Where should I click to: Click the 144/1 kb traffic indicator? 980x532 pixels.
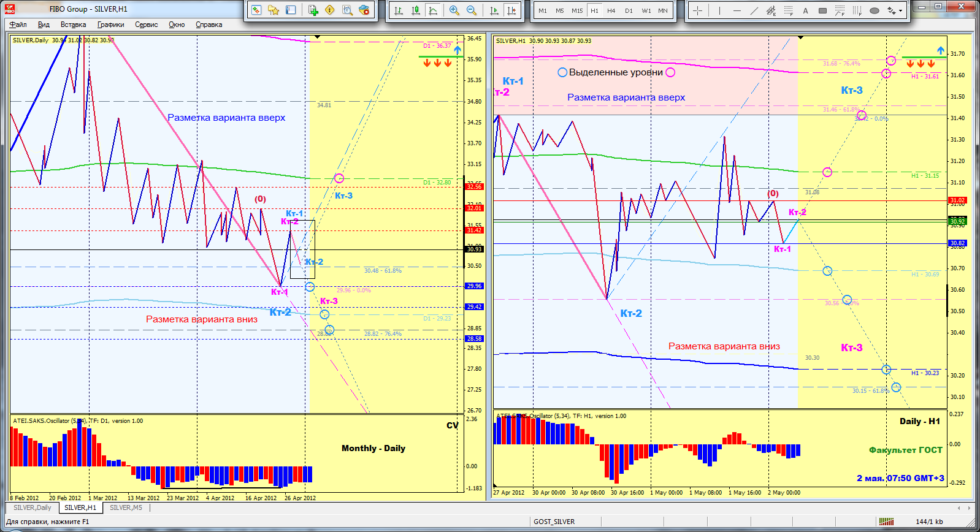(929, 522)
